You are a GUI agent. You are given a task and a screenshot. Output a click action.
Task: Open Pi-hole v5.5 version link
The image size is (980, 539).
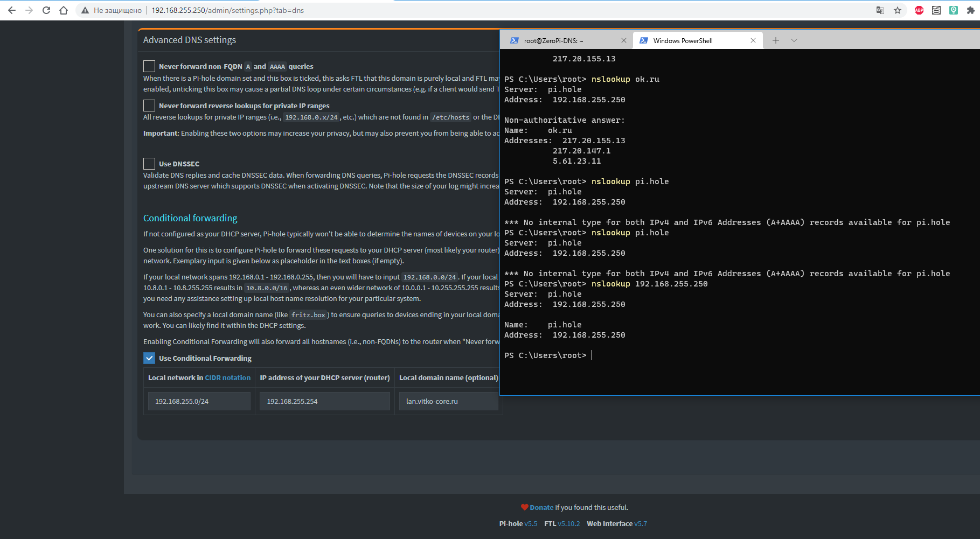531,523
